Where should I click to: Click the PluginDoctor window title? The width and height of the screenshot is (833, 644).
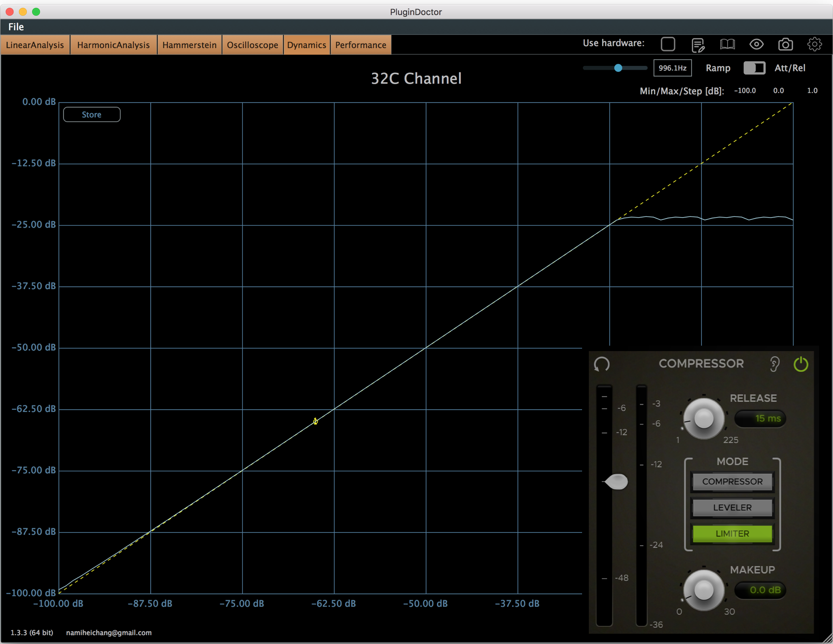pos(416,12)
